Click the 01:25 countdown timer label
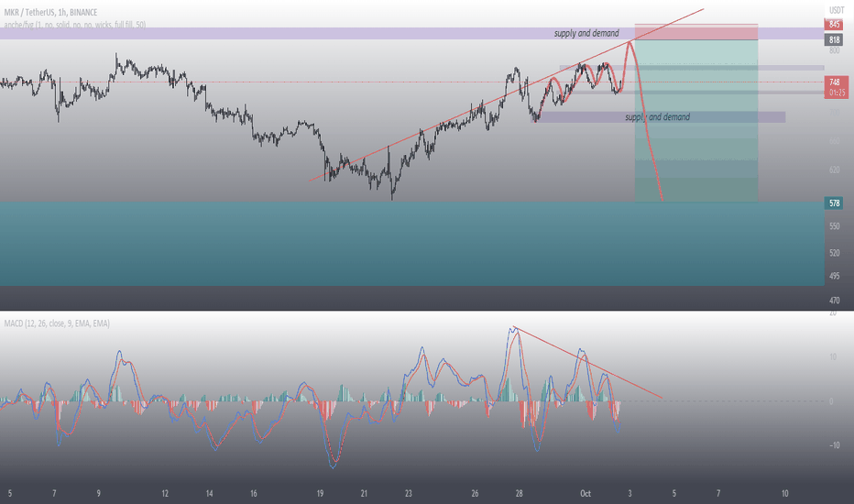 click(x=838, y=93)
